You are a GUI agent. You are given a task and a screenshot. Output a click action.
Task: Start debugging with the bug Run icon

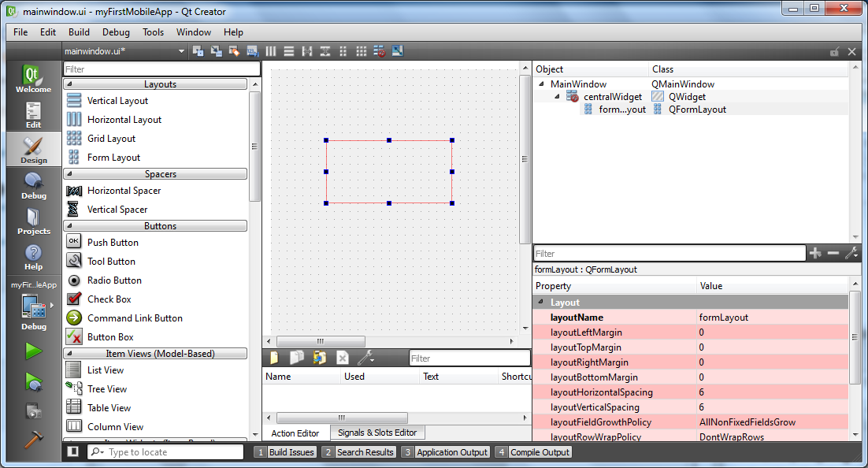33,382
